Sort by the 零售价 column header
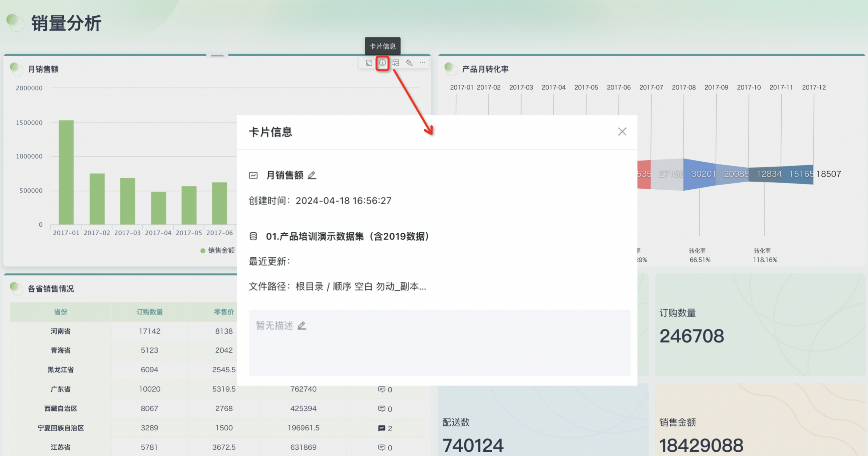The height and width of the screenshot is (456, 868). click(224, 312)
